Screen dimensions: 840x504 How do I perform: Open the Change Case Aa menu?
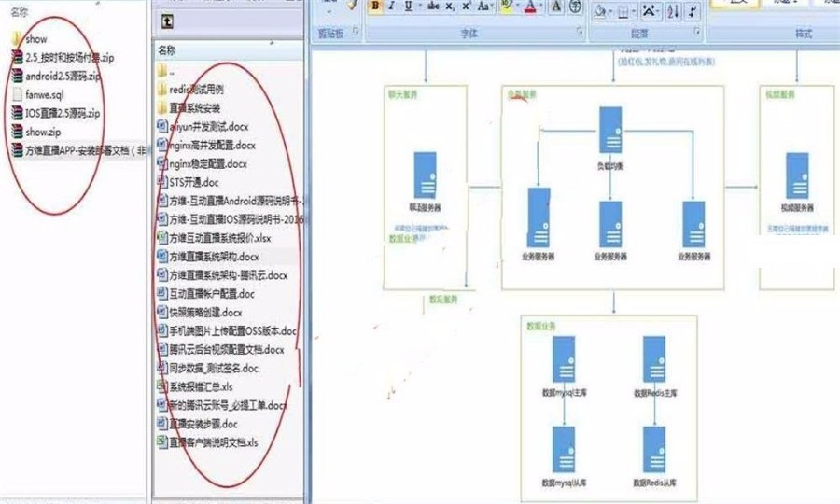tap(483, 6)
